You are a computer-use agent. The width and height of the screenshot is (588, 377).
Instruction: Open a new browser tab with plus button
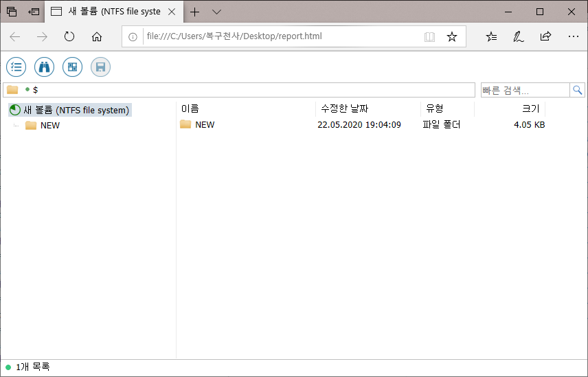click(x=195, y=12)
